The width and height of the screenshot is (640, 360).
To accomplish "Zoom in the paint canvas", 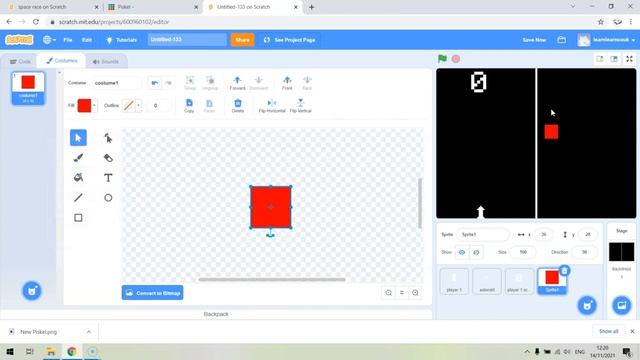I will click(x=415, y=293).
